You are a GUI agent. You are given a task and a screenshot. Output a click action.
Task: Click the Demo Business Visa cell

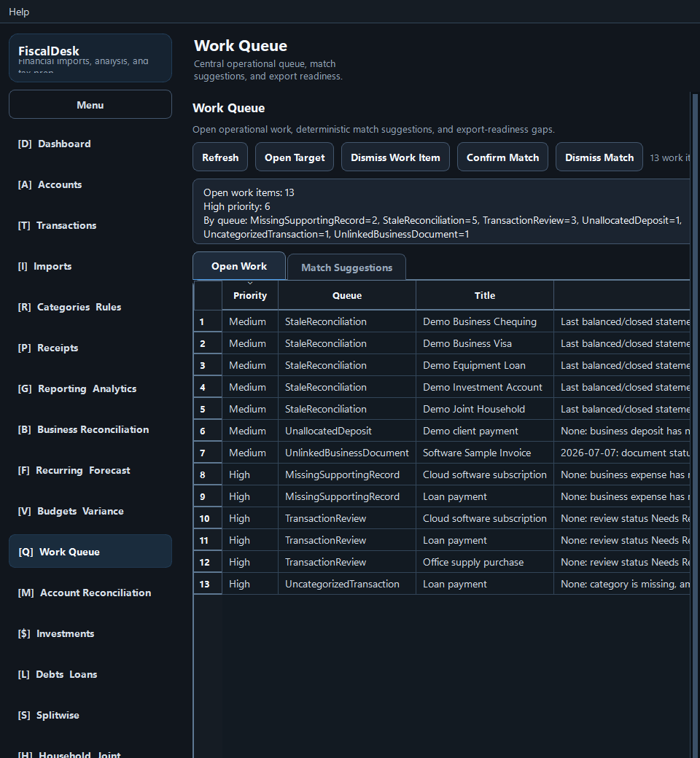click(485, 344)
